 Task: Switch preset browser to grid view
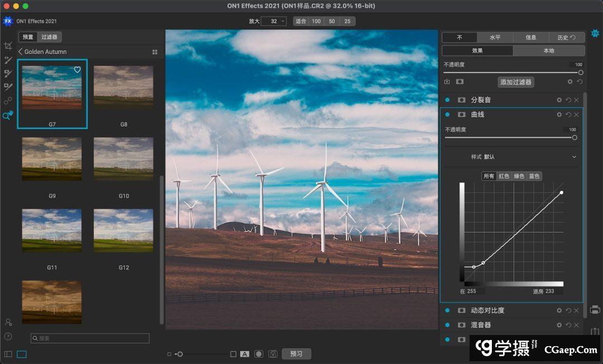coord(155,52)
